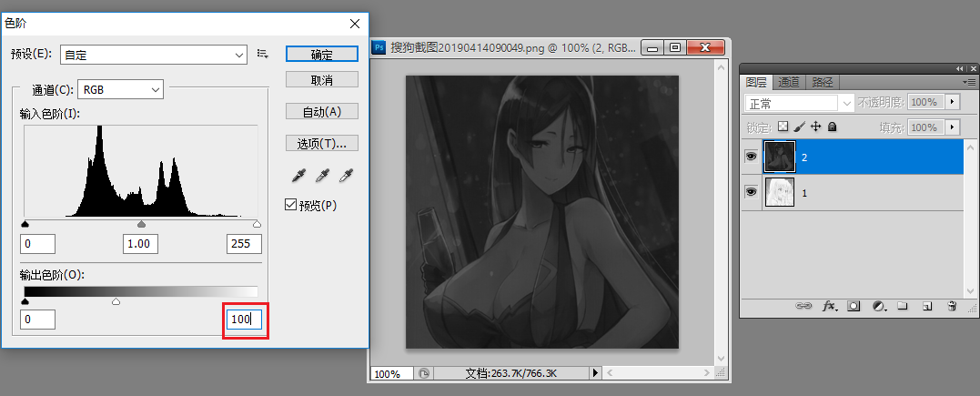The width and height of the screenshot is (980, 396).
Task: Lock layer position icon
Action: 815,127
